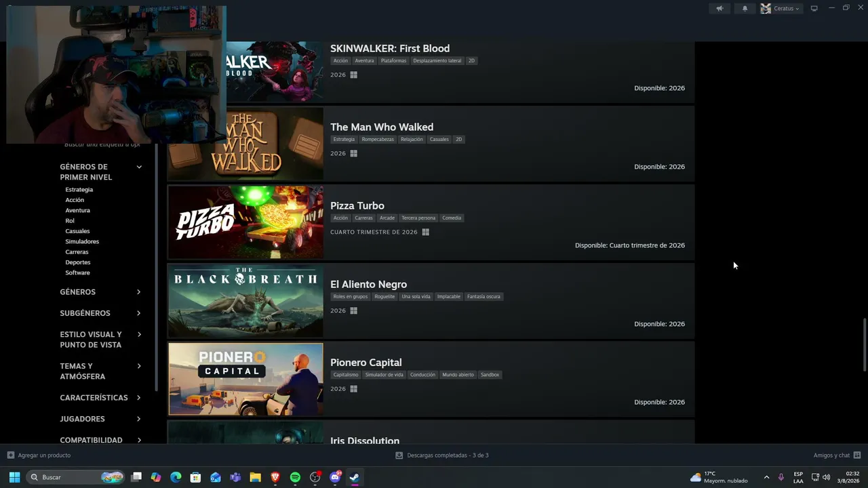Filter by the Simuladores genre
This screenshot has height=488, width=868.
click(82, 241)
